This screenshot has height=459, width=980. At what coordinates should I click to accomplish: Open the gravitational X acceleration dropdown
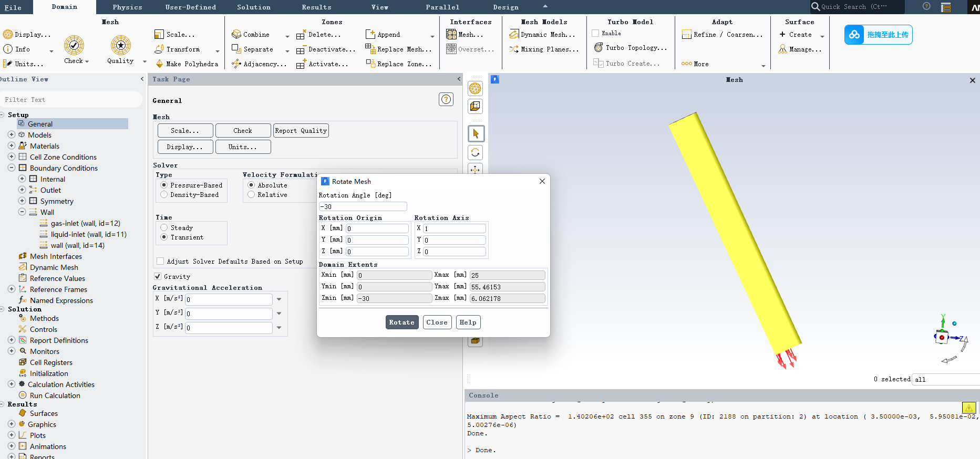click(x=279, y=299)
